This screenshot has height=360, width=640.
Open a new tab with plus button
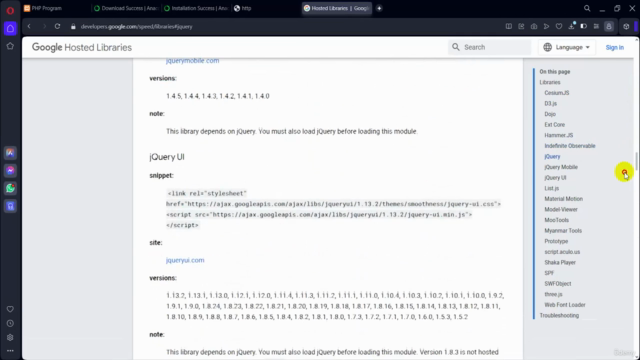click(379, 8)
